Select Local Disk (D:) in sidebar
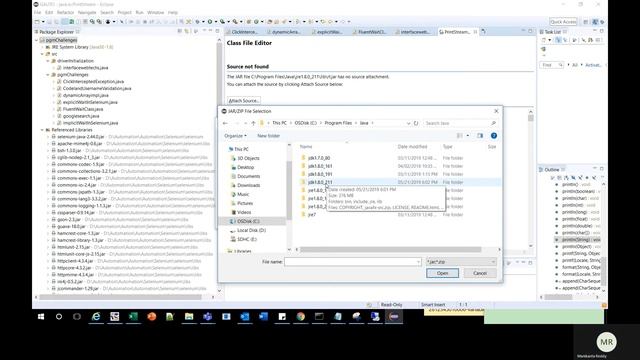640x360 pixels. (x=251, y=230)
